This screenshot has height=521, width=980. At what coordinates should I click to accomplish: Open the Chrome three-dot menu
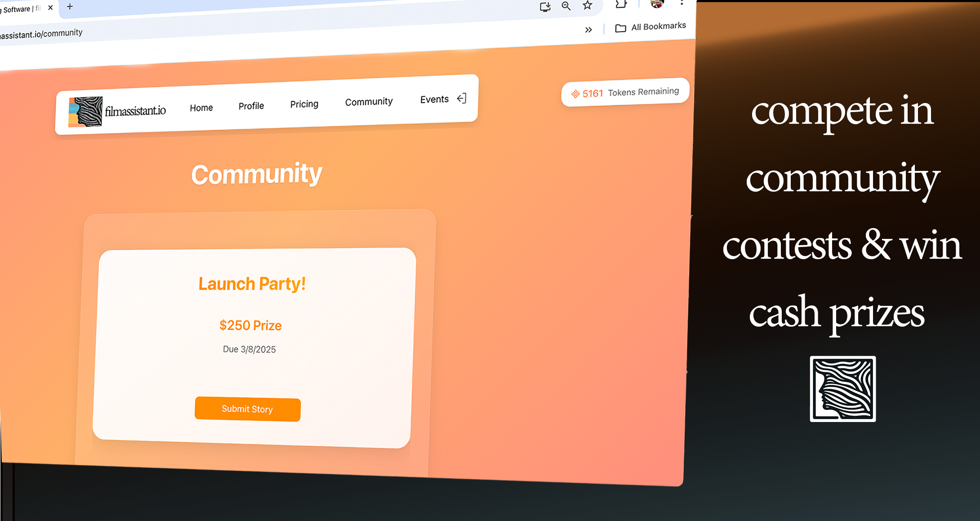tap(682, 2)
